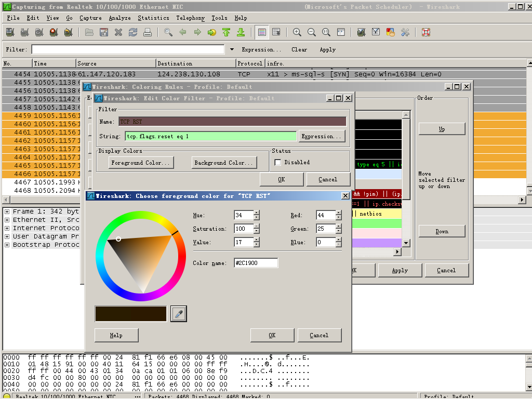Go forward in packet history arrow
This screenshot has height=399, width=532.
pyautogui.click(x=197, y=32)
